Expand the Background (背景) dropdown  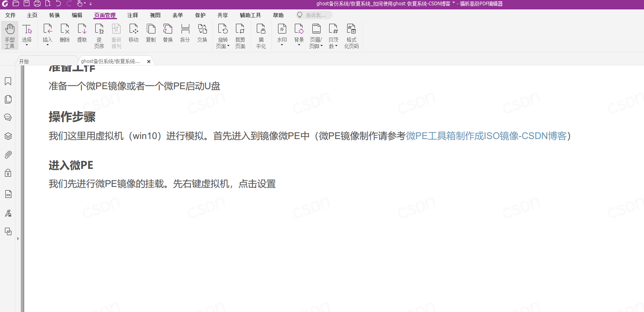point(299,45)
